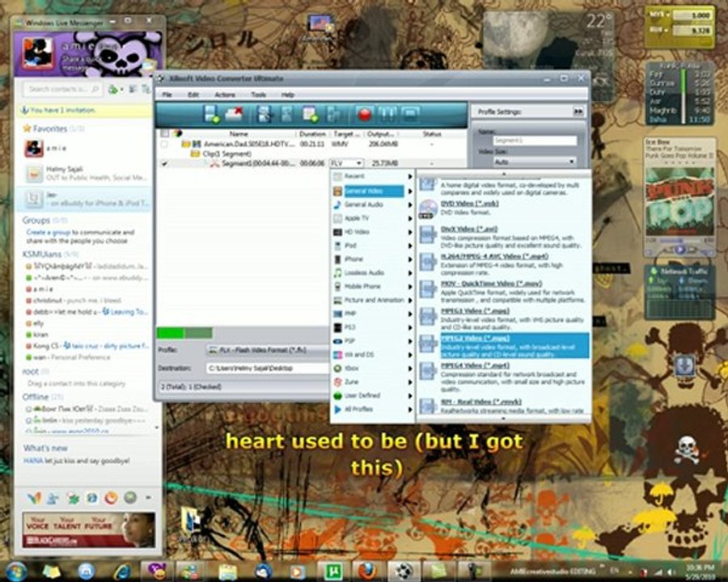Choose MPEG2 Video (*.mpg) format
This screenshot has width=728, height=582.
[504, 345]
